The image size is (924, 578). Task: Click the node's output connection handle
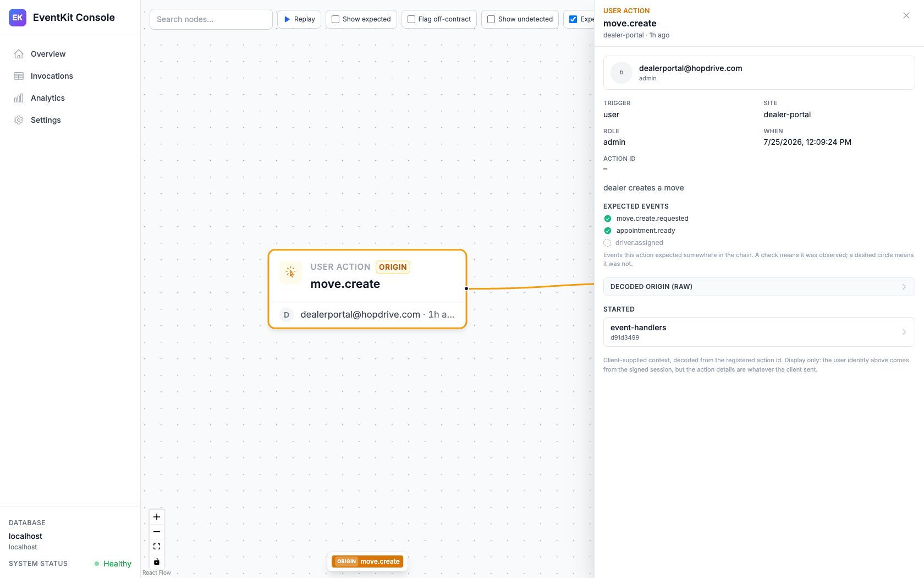pyautogui.click(x=466, y=288)
